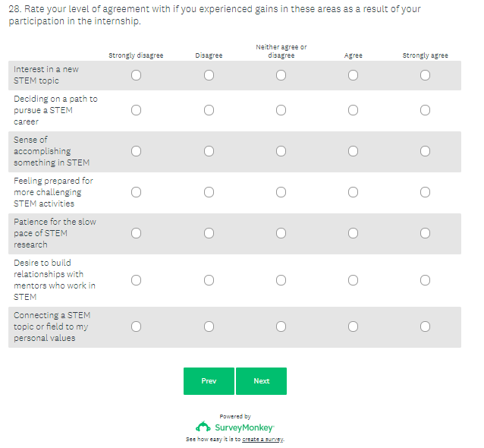
Task: Select Strongly disagree for Feeling prepared row
Action: click(x=136, y=192)
